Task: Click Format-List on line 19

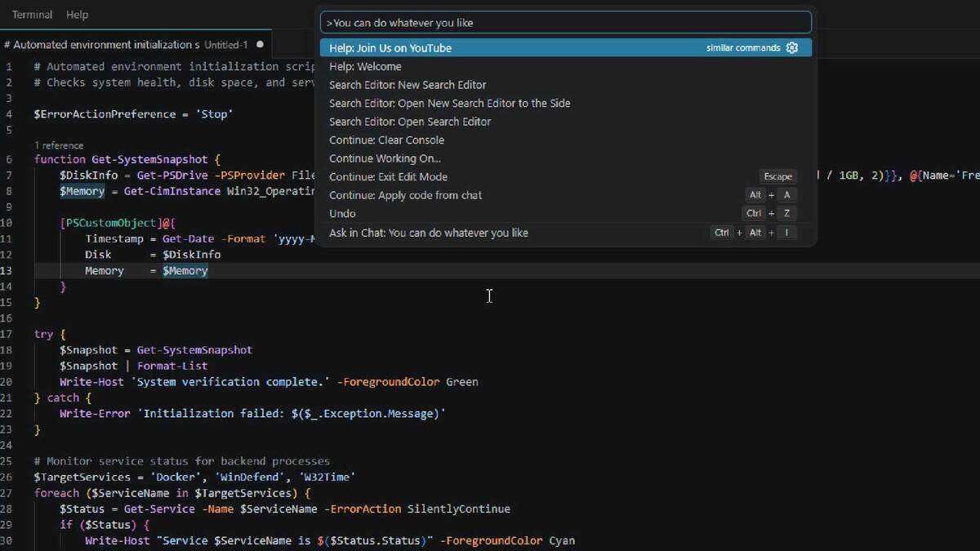Action: tap(172, 367)
